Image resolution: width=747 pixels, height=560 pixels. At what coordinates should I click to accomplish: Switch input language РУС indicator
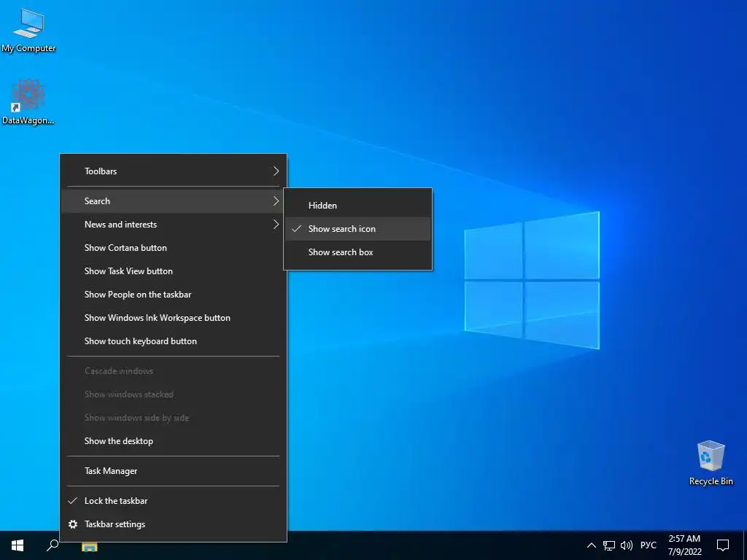click(x=648, y=545)
